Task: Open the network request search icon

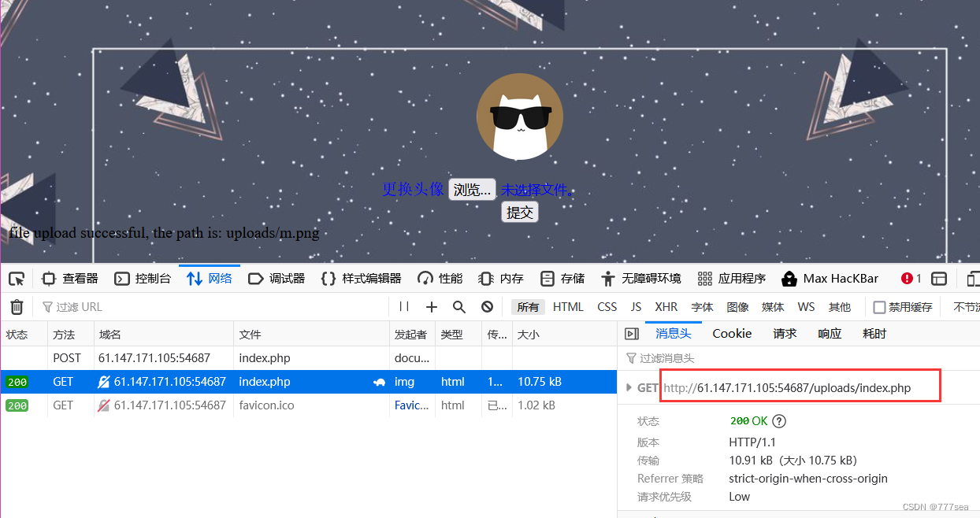Action: coord(459,306)
